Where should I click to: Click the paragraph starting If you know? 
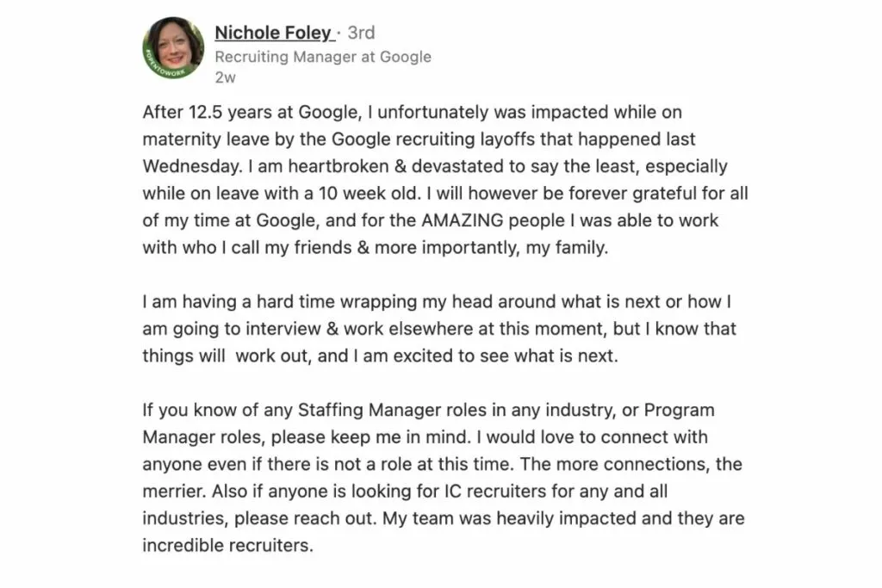point(444,477)
